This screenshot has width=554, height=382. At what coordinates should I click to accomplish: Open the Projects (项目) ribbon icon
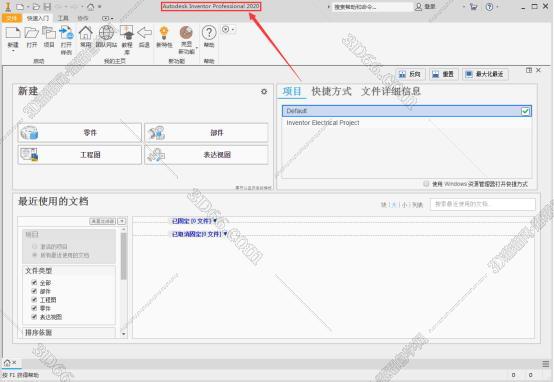click(x=49, y=34)
